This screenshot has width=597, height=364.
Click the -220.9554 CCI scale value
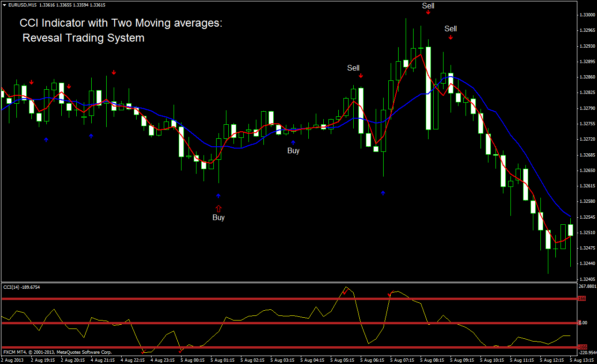pos(587,352)
